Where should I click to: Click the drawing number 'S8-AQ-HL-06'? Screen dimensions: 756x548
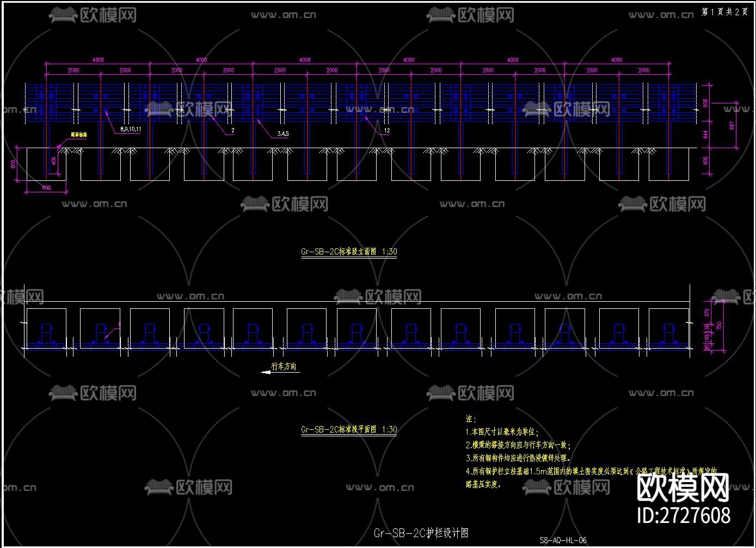point(563,540)
